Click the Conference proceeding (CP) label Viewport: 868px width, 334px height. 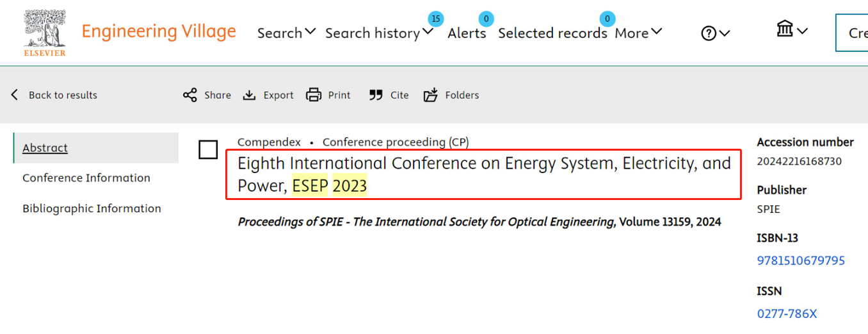(x=396, y=142)
